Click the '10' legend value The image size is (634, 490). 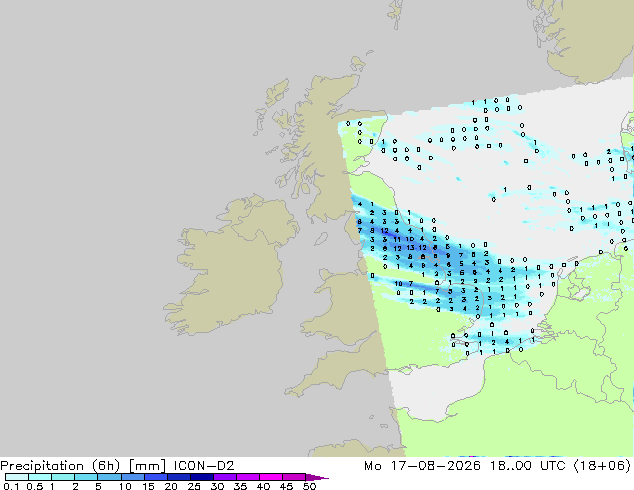click(125, 486)
